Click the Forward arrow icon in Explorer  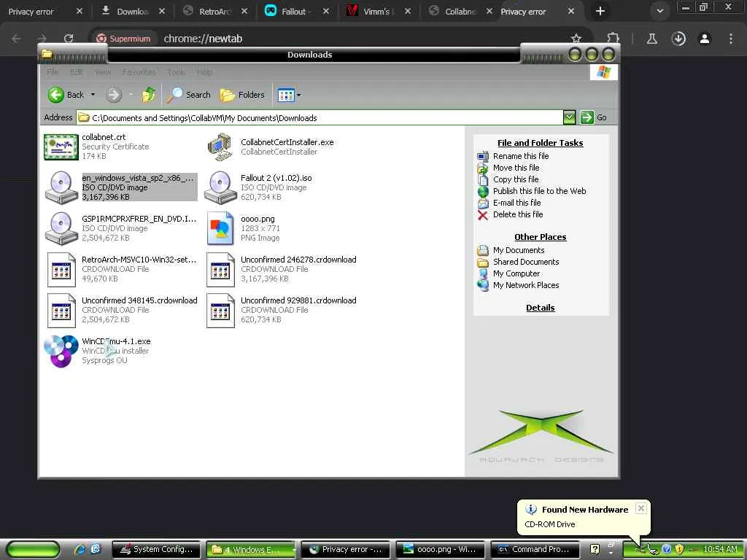click(x=113, y=95)
